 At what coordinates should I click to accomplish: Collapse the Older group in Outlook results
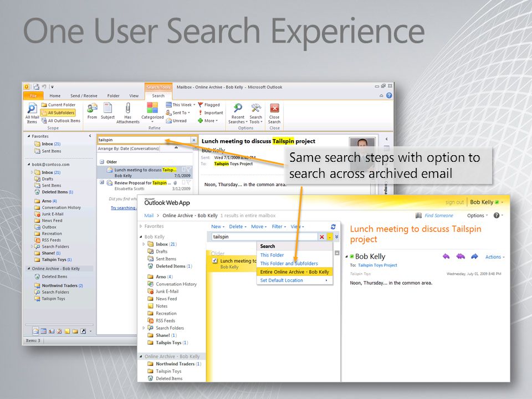tap(102, 162)
